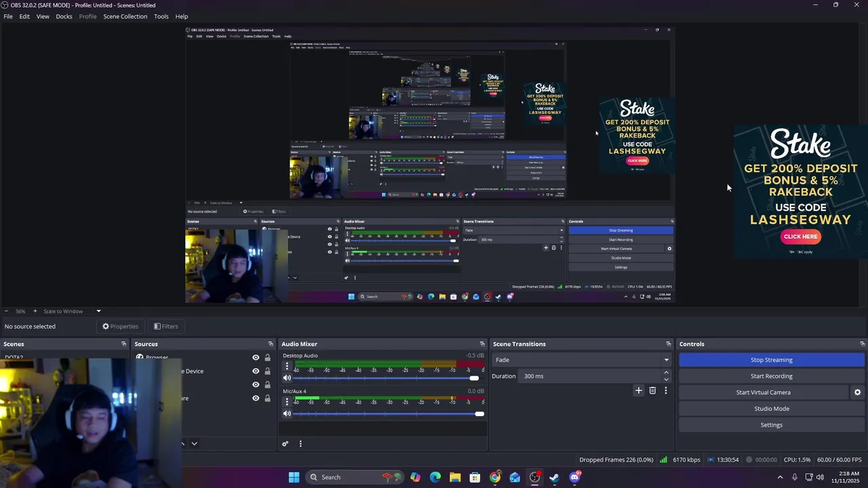Open the Scale to Window dropdown arrow
The height and width of the screenshot is (488, 868).
tap(98, 311)
